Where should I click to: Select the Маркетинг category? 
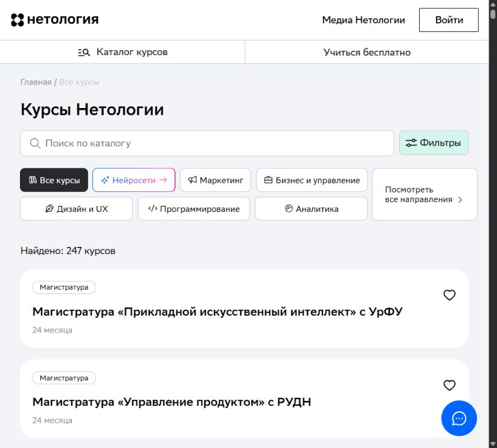(x=216, y=180)
